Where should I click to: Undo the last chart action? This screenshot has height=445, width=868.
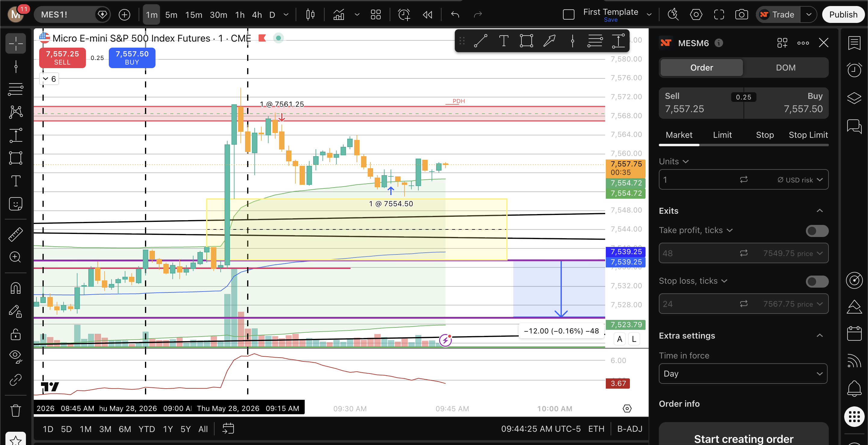click(455, 14)
